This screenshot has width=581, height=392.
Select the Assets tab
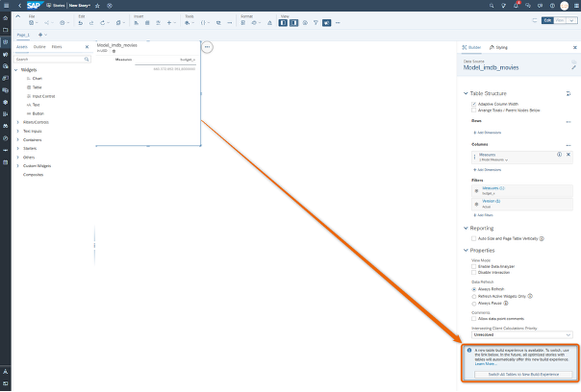click(x=22, y=47)
